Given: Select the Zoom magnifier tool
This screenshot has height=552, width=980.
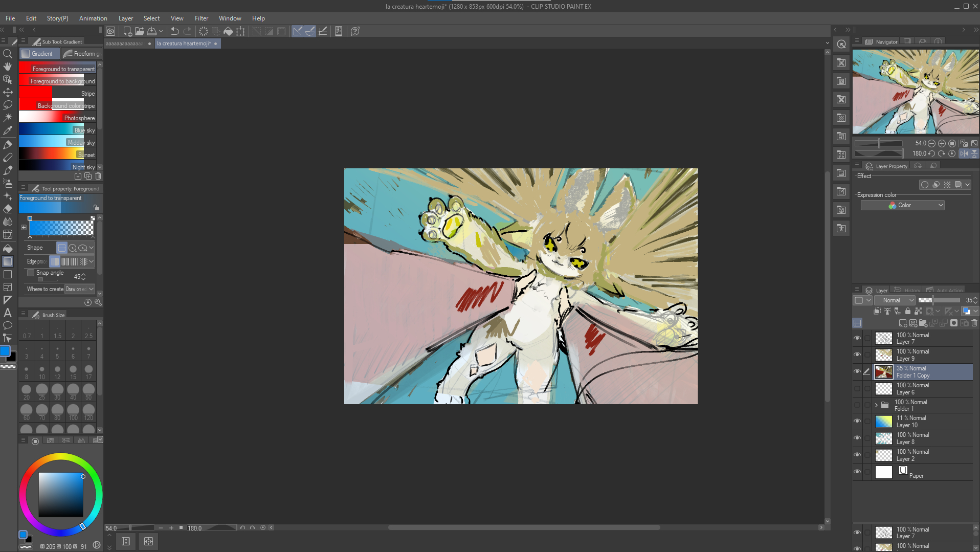Looking at the screenshot, I should [8, 54].
